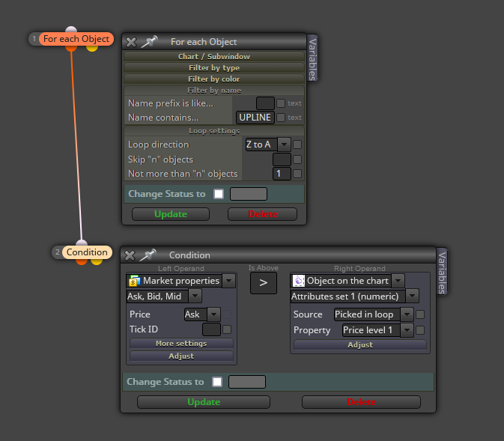Viewport: 504px width, 441px height.
Task: Pin the Condition panel
Action: click(148, 255)
